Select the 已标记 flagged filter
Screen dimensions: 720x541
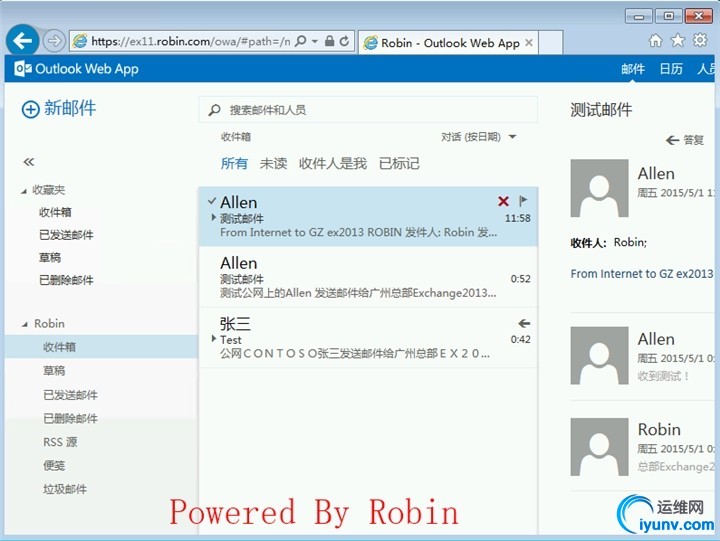point(399,163)
